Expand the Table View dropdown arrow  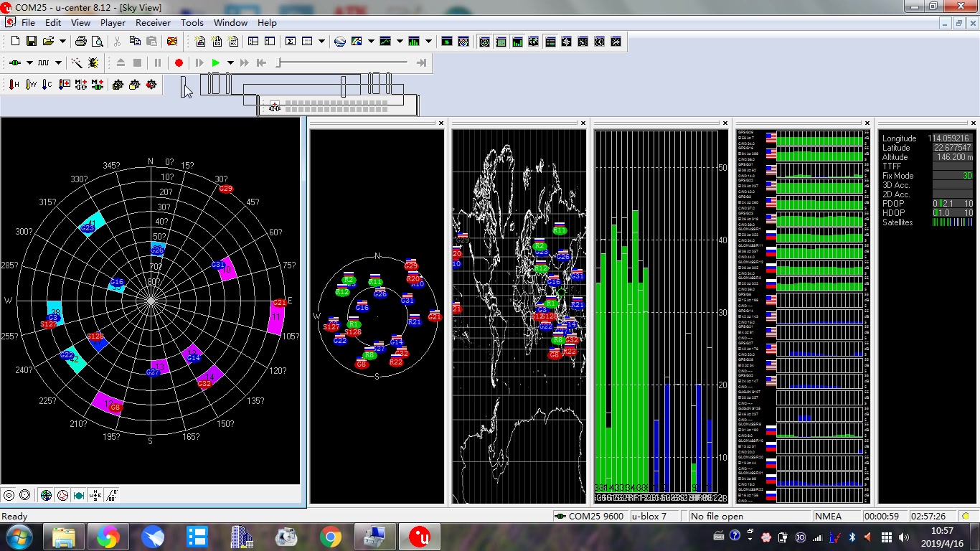coord(321,42)
